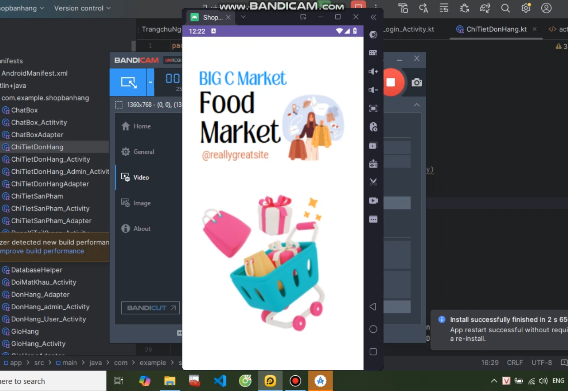This screenshot has height=392, width=568.
Task: Select ChatBox_Actitvity in project tree
Action: coord(39,122)
